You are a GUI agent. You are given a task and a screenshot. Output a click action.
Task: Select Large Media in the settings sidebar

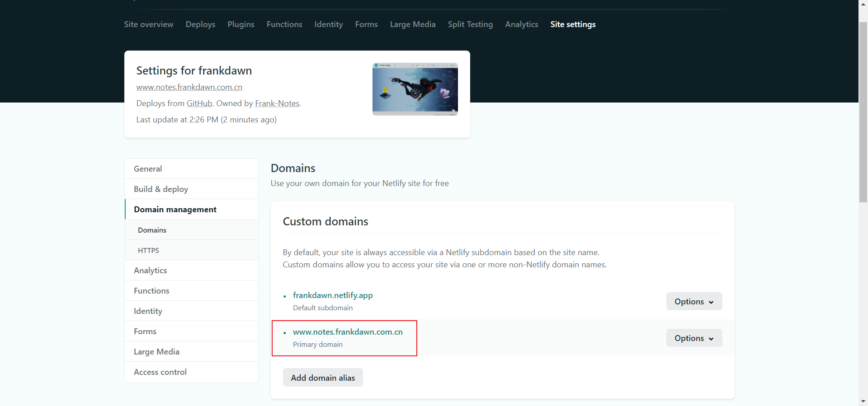192,351
